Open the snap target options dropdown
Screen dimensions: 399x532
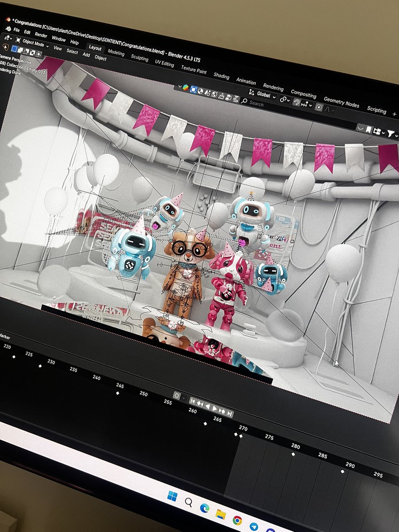coord(307,105)
